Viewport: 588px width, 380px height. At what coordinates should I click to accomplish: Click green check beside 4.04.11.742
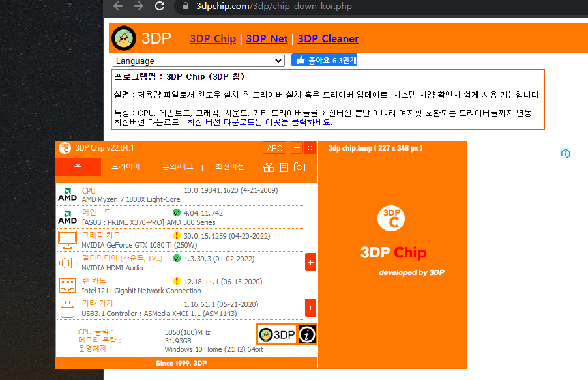coord(177,212)
